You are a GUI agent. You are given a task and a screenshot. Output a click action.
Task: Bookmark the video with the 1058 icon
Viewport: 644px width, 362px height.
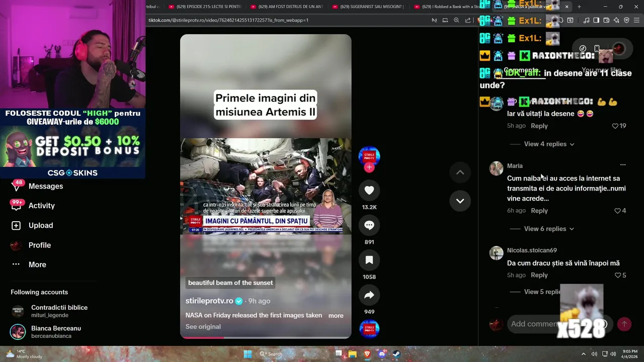pyautogui.click(x=369, y=260)
